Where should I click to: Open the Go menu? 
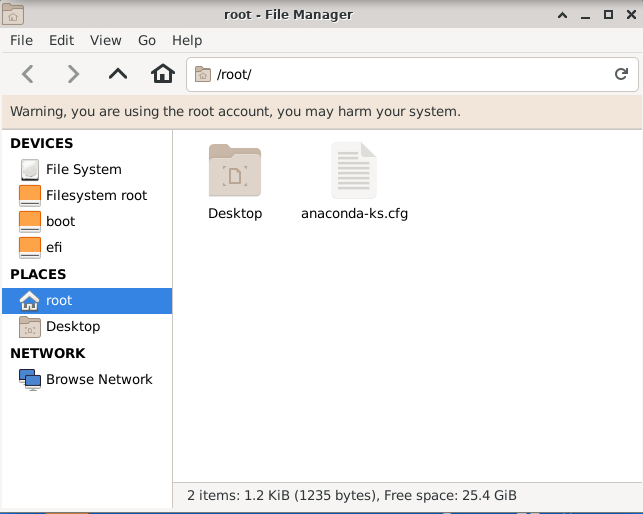pyautogui.click(x=147, y=40)
